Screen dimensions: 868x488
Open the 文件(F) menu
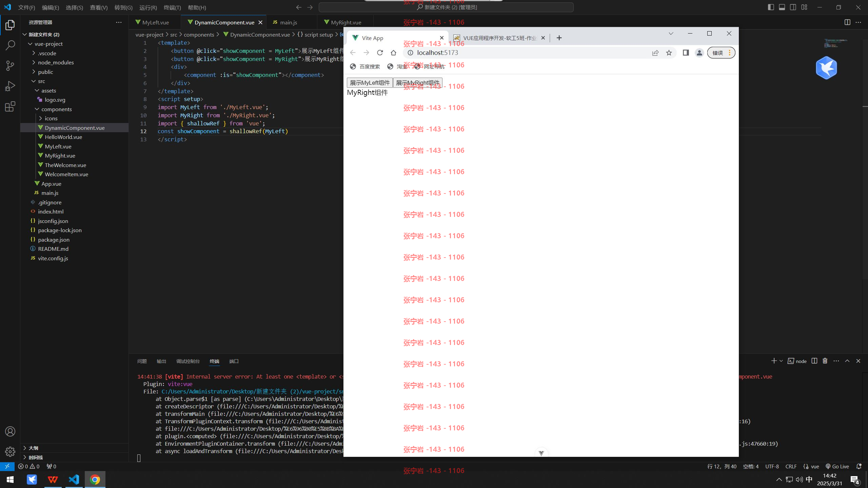point(26,7)
